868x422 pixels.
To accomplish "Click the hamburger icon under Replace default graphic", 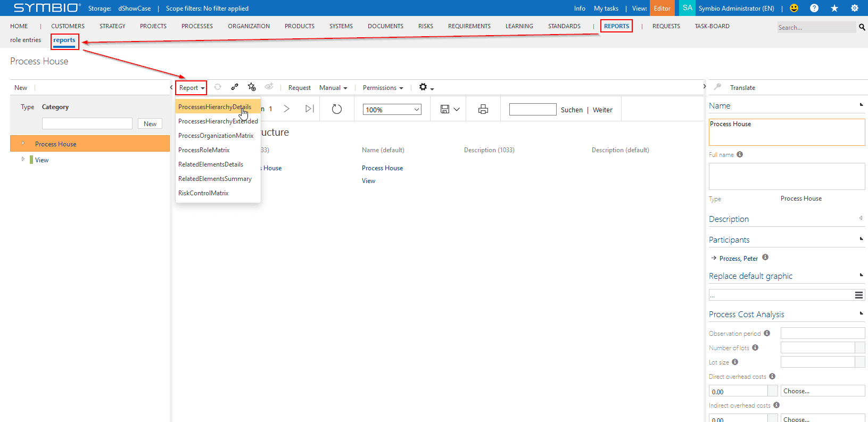I will click(858, 295).
